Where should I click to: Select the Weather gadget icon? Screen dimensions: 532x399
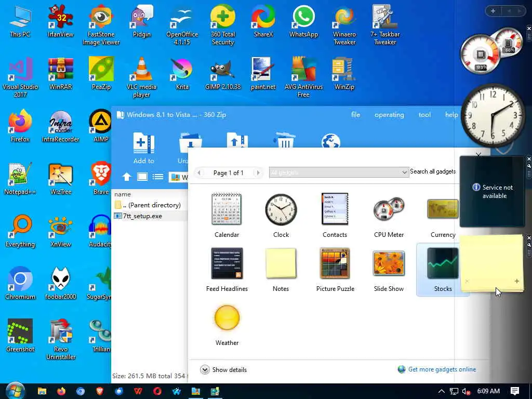pos(227,317)
